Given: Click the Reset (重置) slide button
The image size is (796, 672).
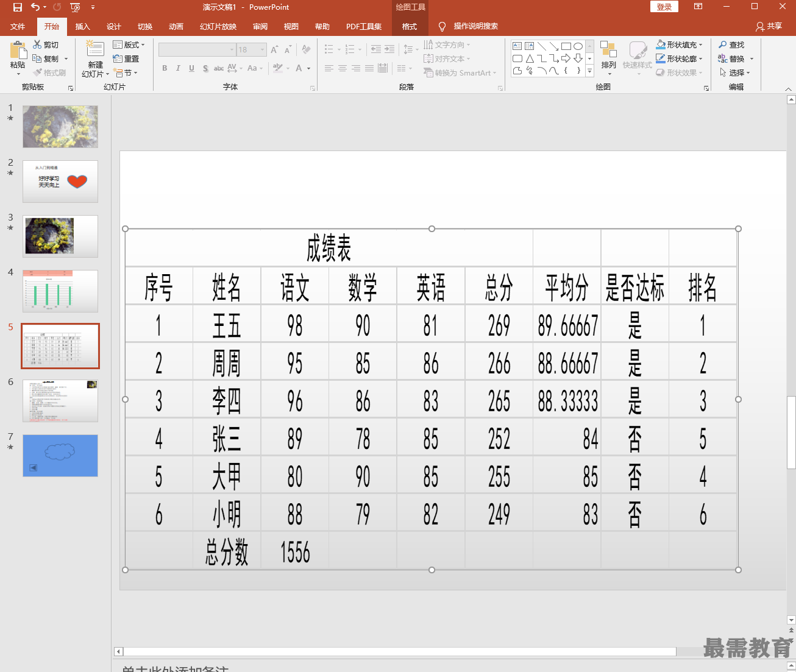Looking at the screenshot, I should (126, 58).
